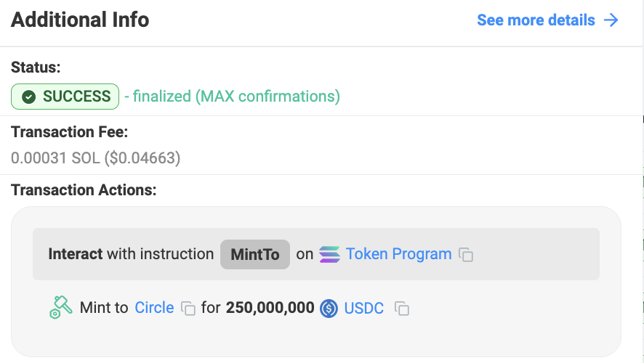Image resolution: width=644 pixels, height=363 pixels.
Task: Copy the Token Program address
Action: [466, 255]
